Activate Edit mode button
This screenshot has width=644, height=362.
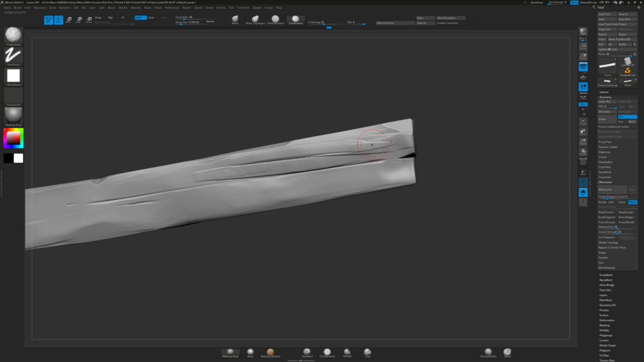[49, 20]
